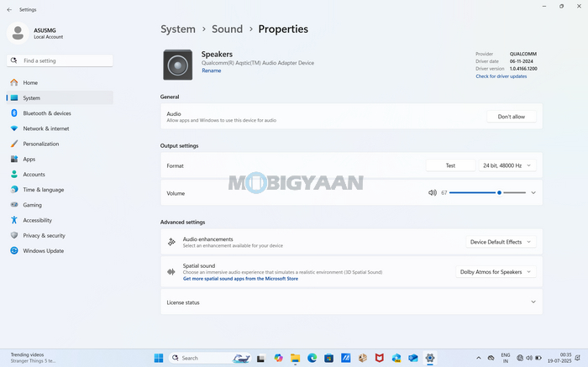Open the Gaming settings page
Viewport: 588px width, 367px height.
tap(60, 205)
